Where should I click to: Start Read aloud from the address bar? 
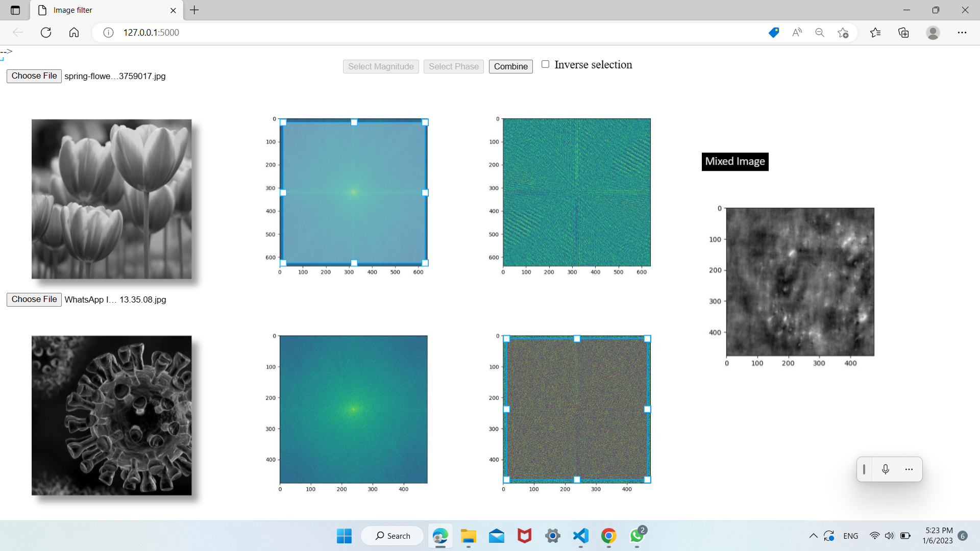click(796, 32)
